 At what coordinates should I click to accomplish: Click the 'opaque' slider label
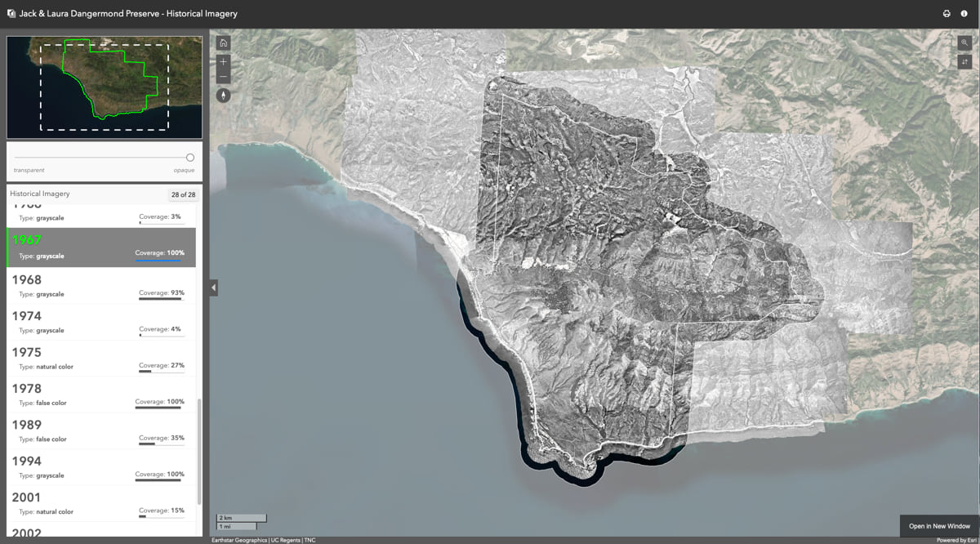[x=184, y=170]
